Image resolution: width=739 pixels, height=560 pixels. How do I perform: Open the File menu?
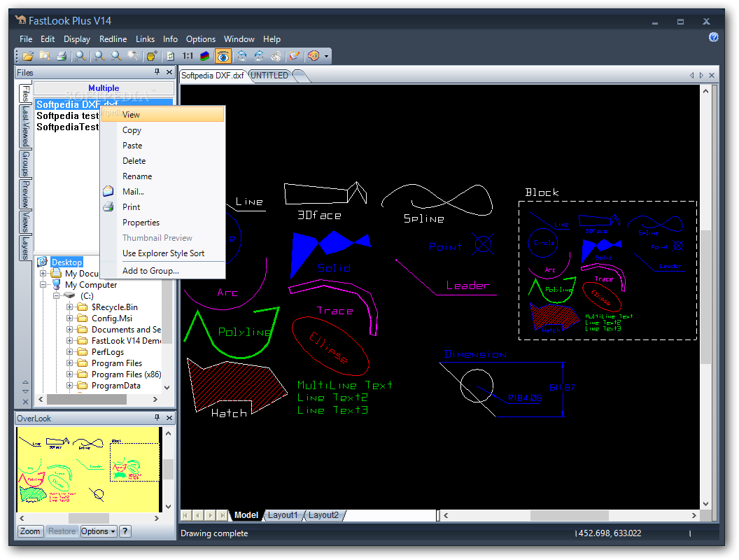tap(26, 39)
